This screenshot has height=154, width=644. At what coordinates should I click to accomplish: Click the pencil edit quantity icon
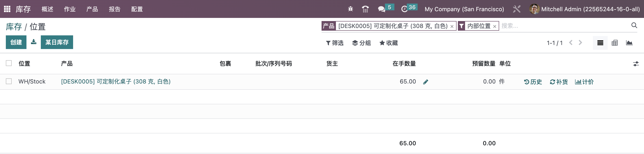(426, 82)
